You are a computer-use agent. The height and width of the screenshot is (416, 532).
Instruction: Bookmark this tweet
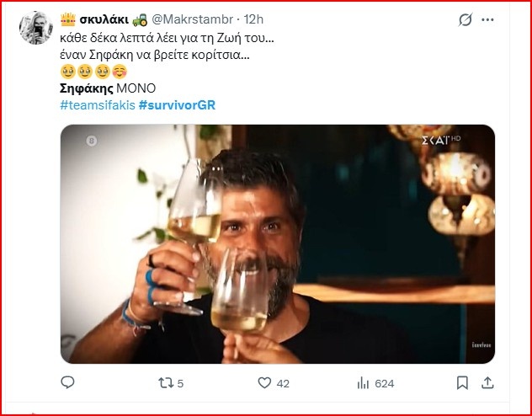point(462,383)
